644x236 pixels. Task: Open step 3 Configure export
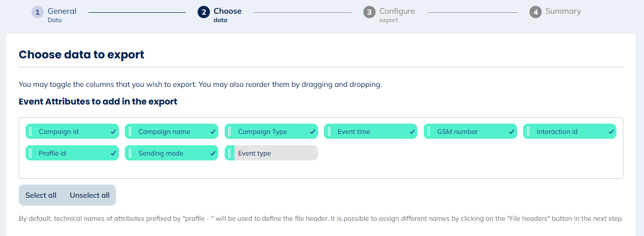pos(389,14)
